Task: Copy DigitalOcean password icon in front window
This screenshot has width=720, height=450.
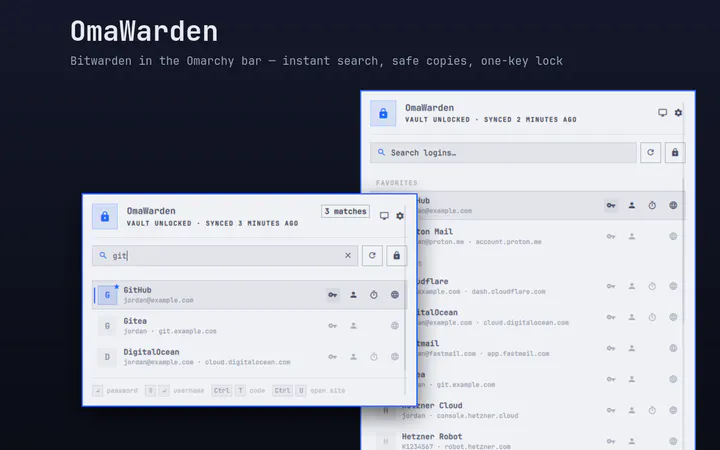Action: click(x=333, y=357)
